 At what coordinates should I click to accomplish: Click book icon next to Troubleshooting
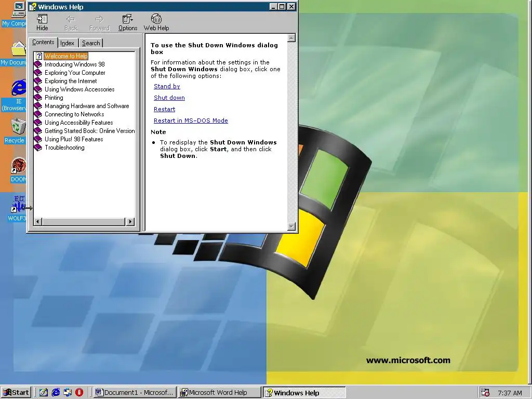click(38, 147)
